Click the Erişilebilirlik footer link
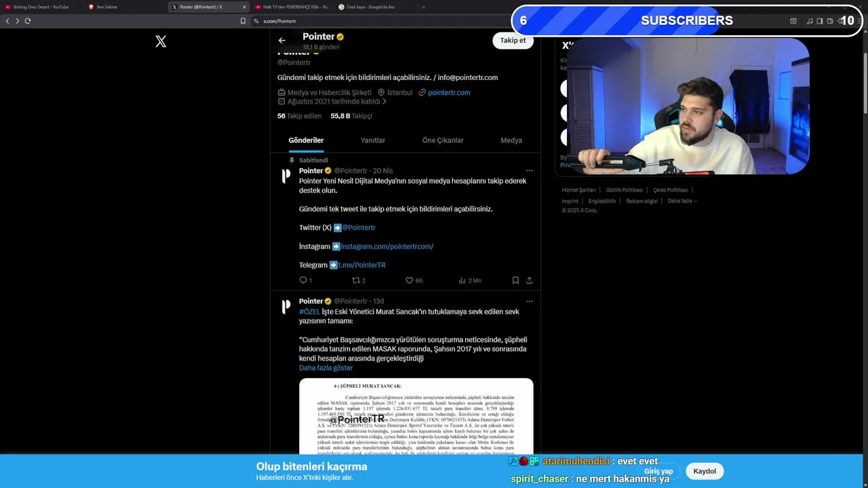This screenshot has width=868, height=488. [602, 201]
